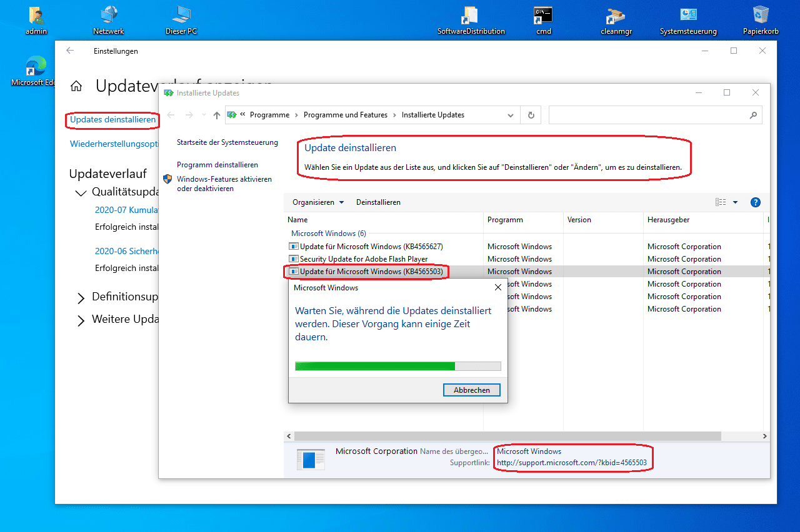Open the support.microsoft.com kbid link
800x532 pixels.
pos(571,463)
